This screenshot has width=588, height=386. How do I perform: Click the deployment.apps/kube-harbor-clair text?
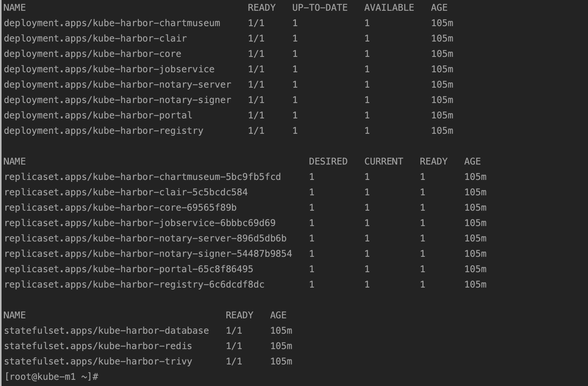click(x=95, y=38)
